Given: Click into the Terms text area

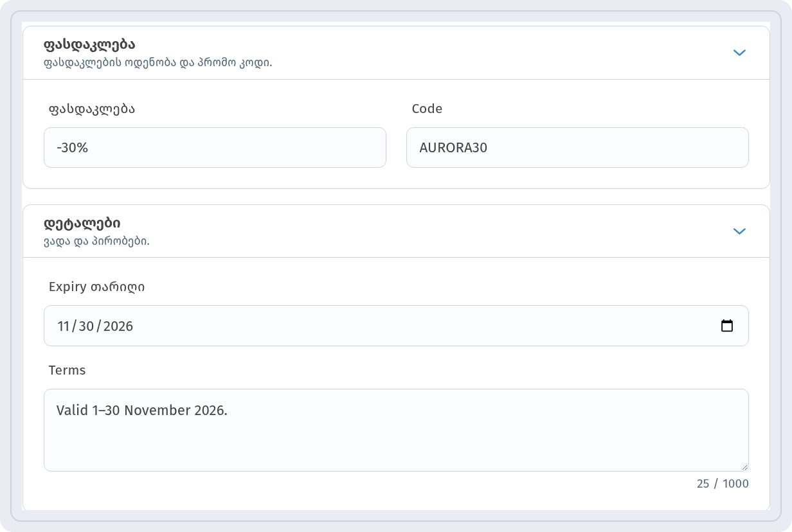Looking at the screenshot, I should tap(396, 430).
